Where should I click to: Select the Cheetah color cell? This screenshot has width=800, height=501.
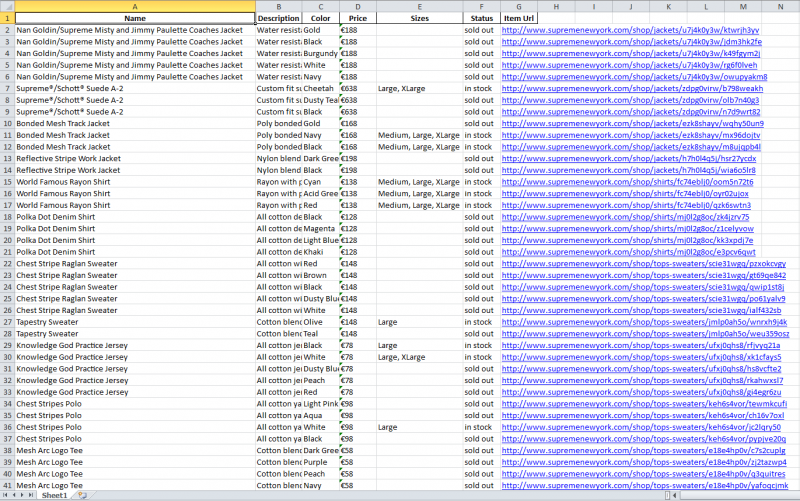pyautogui.click(x=321, y=88)
